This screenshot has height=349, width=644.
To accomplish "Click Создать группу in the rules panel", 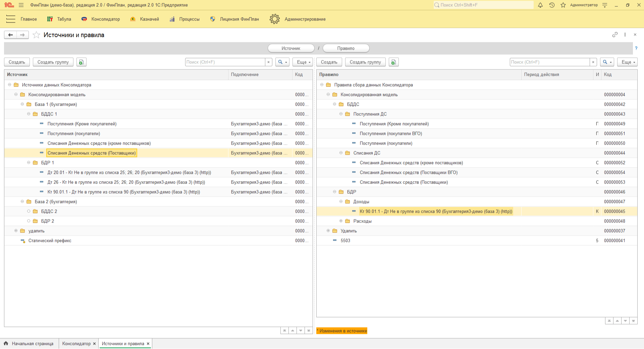I will pyautogui.click(x=365, y=62).
